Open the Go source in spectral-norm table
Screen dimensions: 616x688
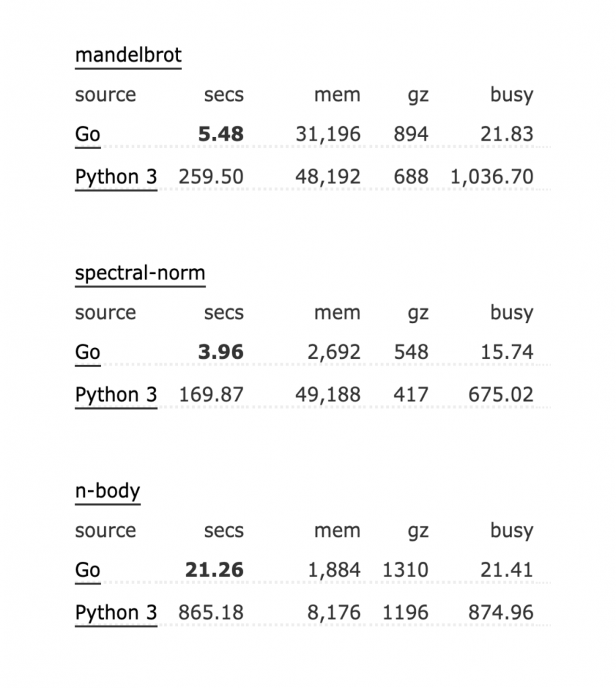click(87, 352)
